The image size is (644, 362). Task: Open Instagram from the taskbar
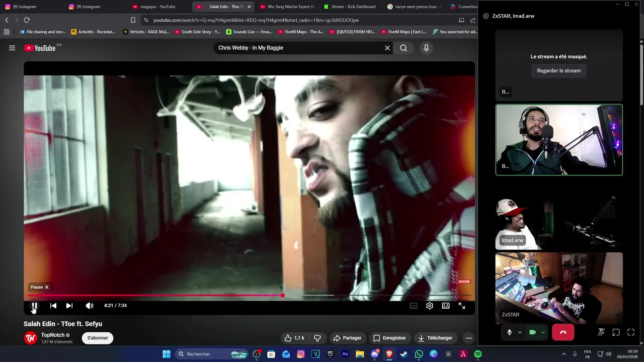(x=301, y=354)
